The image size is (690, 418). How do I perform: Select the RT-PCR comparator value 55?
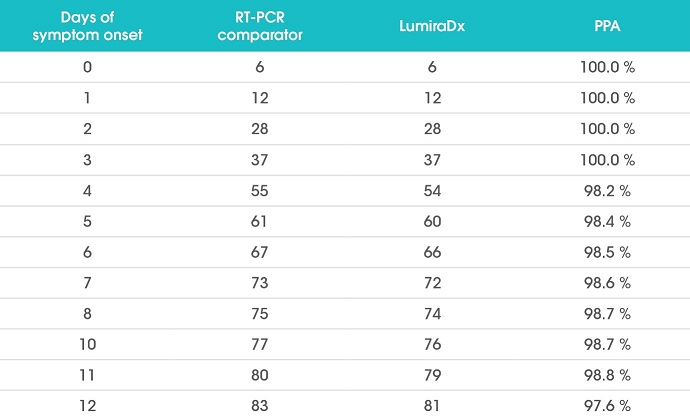click(x=260, y=191)
